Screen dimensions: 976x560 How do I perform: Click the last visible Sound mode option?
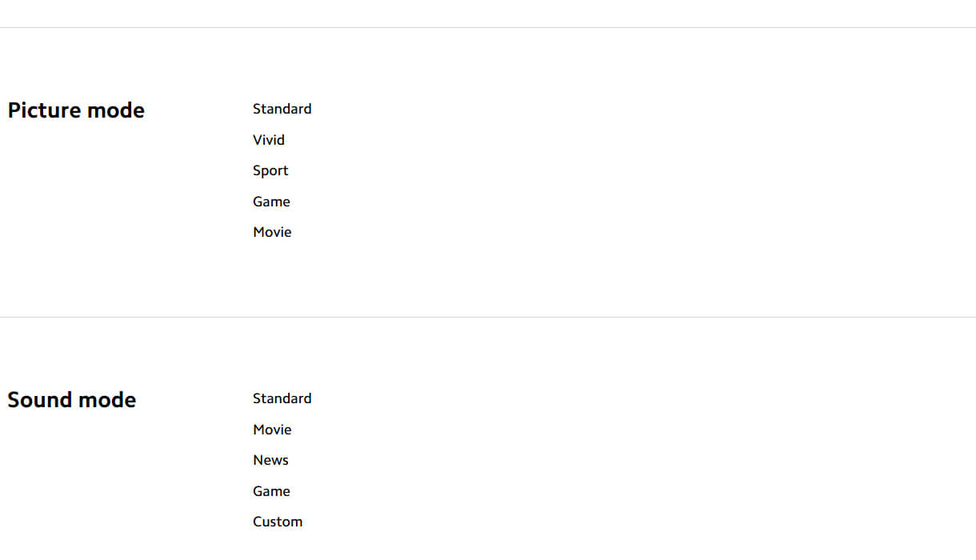tap(278, 522)
